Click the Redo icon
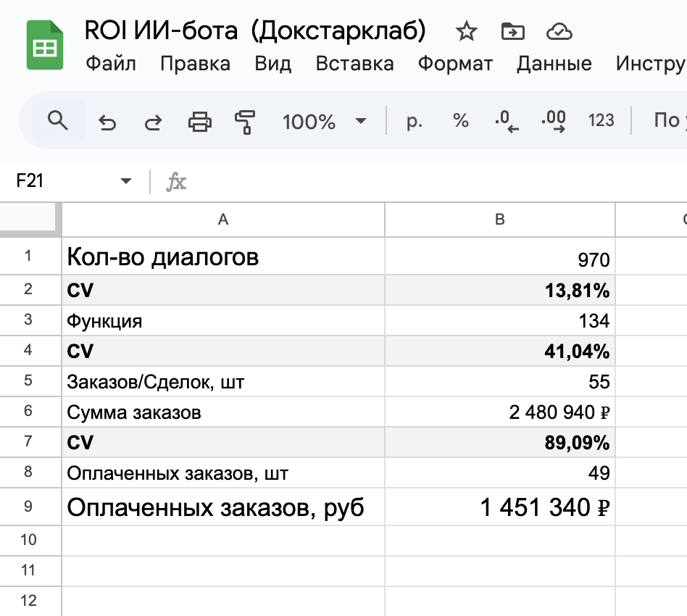Viewport: 687px width, 616px height. [152, 121]
